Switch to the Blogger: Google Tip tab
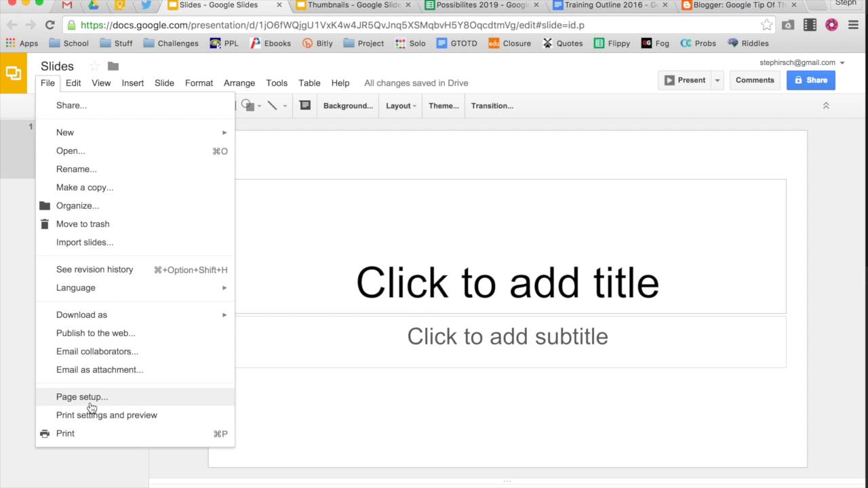The width and height of the screenshot is (868, 488). pos(739,5)
